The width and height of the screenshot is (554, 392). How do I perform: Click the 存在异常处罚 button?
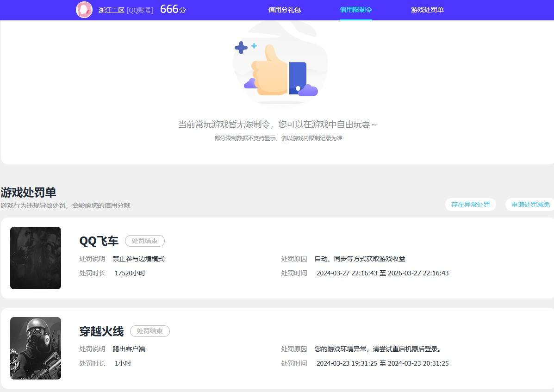click(x=470, y=205)
